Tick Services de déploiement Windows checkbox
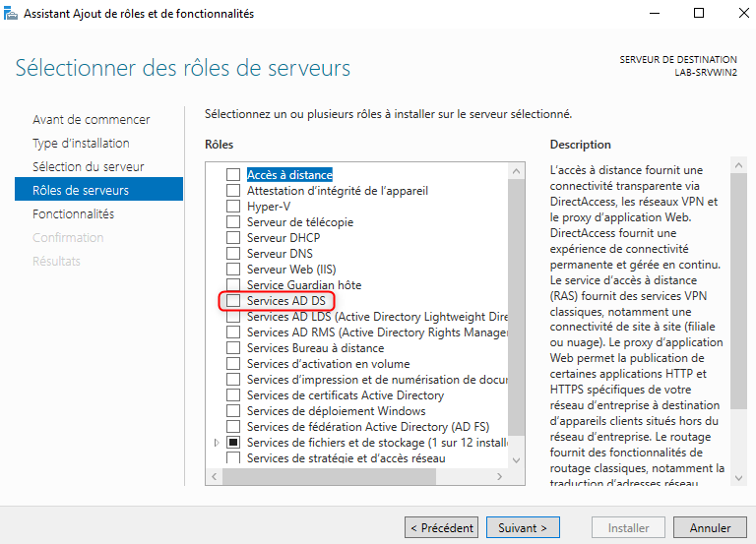This screenshot has width=756, height=544. pyautogui.click(x=233, y=411)
